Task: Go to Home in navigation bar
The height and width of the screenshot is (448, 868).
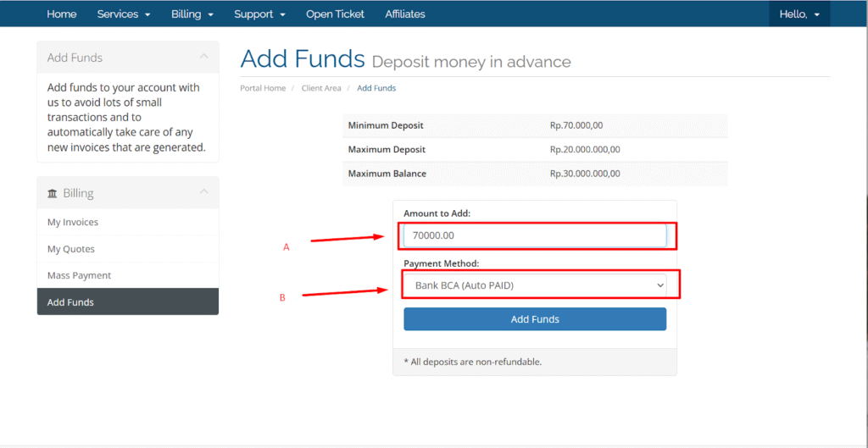Action: [61, 14]
